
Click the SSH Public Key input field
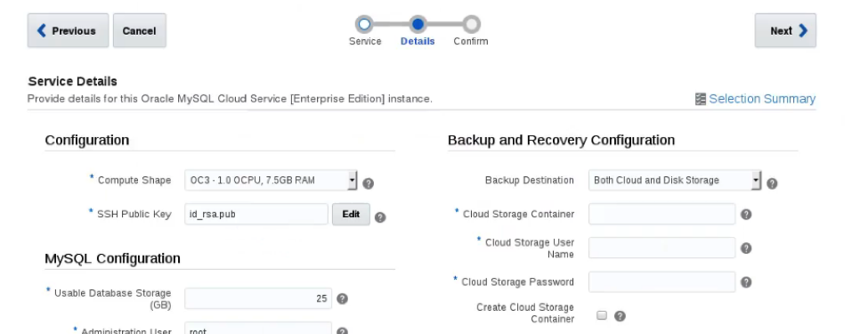pyautogui.click(x=256, y=214)
